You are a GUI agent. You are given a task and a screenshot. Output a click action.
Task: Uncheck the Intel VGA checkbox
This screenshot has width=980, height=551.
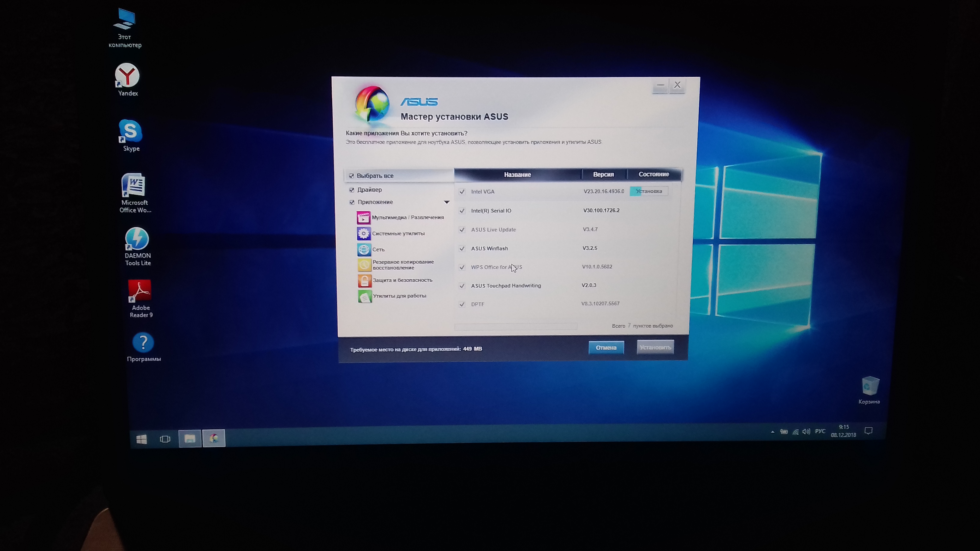462,192
